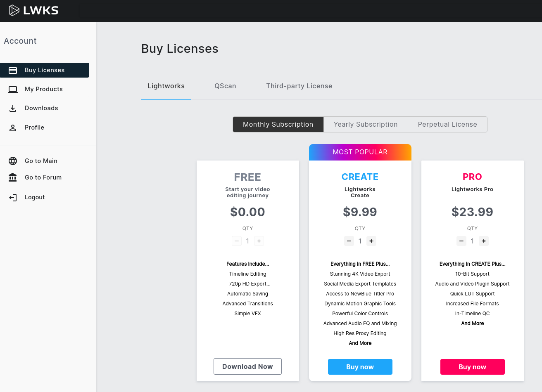Image resolution: width=542 pixels, height=392 pixels.
Task: Decrease quantity for CREATE plan
Action: (349, 241)
